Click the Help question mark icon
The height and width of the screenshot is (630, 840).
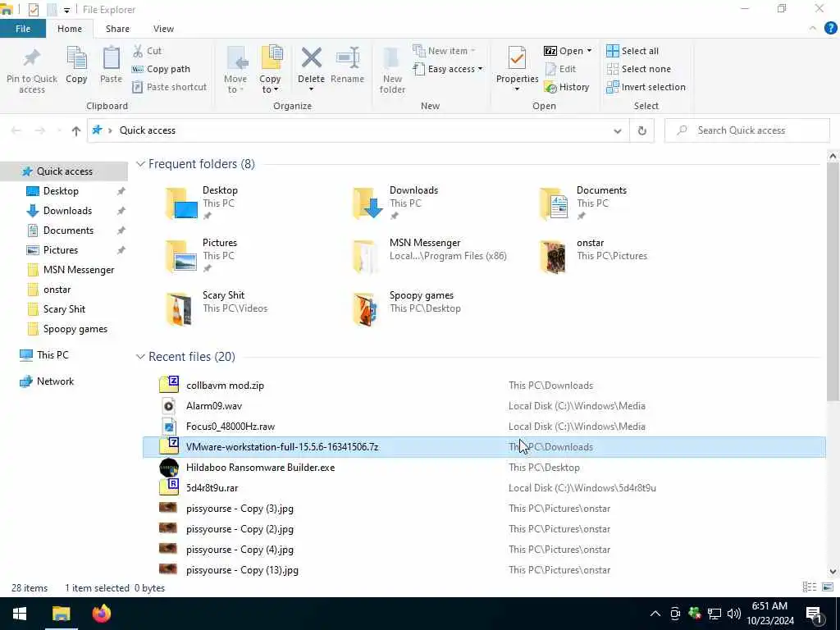pos(830,29)
